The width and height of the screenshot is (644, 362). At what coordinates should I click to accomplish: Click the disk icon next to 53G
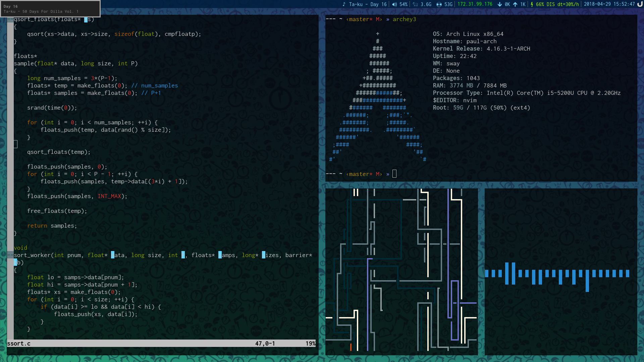click(439, 4)
